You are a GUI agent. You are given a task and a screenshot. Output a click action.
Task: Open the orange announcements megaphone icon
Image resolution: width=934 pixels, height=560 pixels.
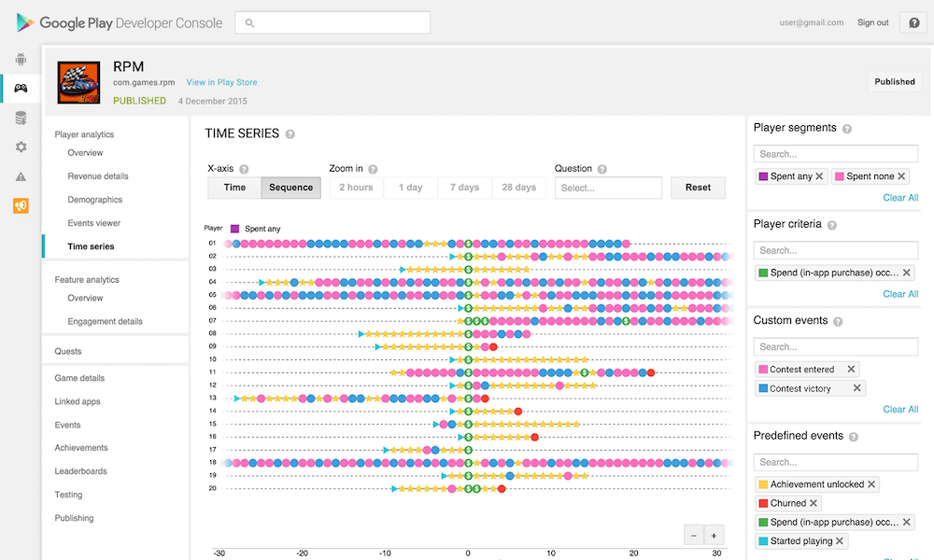coord(21,206)
